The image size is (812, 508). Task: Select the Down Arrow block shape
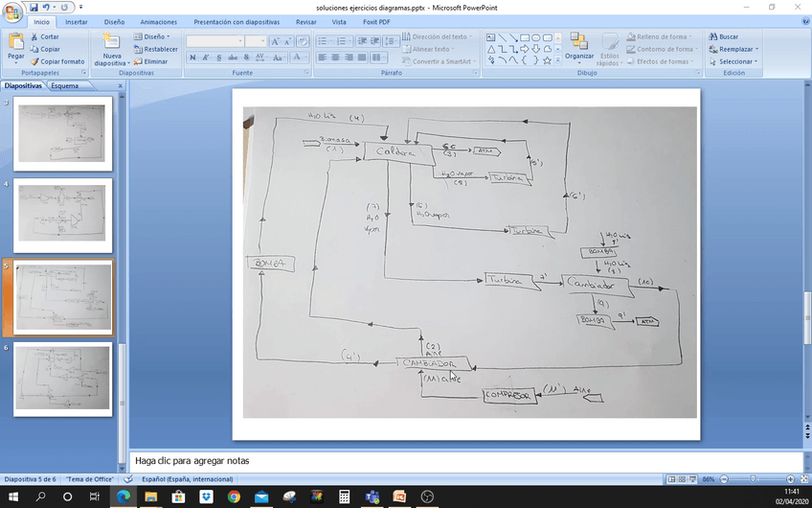[x=536, y=49]
